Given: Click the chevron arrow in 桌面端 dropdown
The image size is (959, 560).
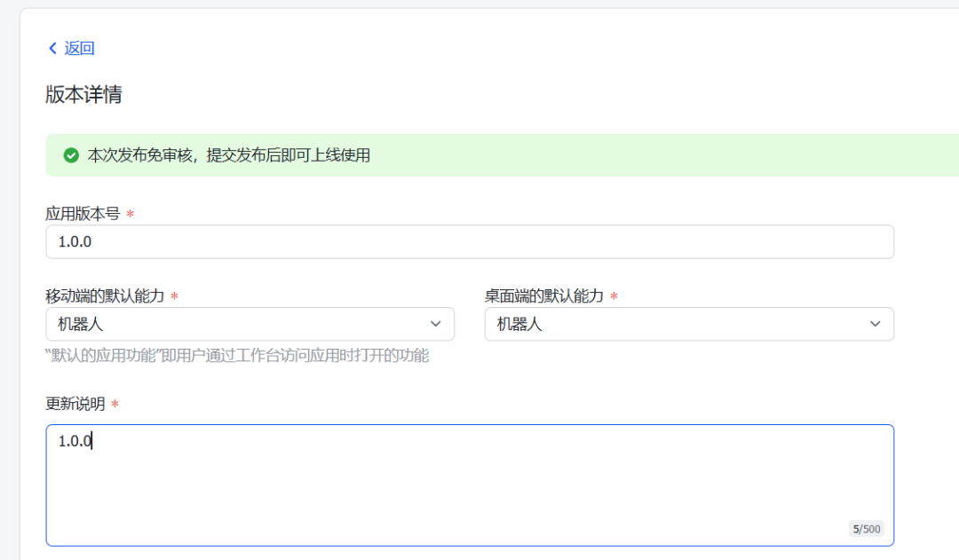Looking at the screenshot, I should tap(876, 324).
